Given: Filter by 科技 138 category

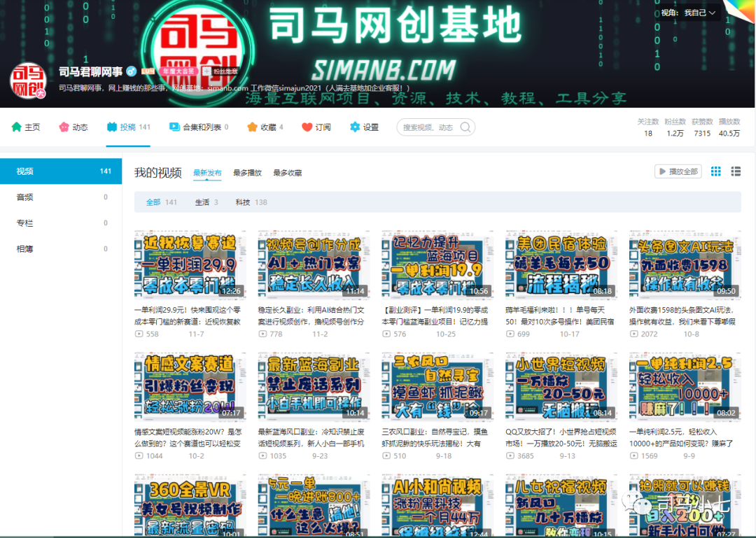Looking at the screenshot, I should 251,202.
